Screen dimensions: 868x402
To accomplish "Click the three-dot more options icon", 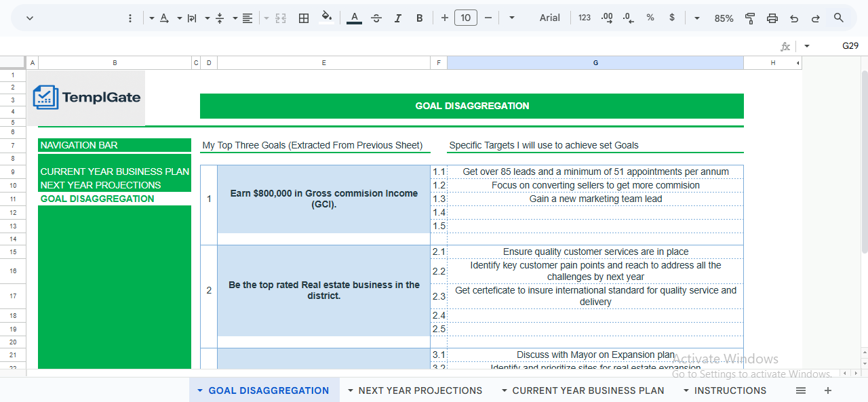I will [x=130, y=18].
